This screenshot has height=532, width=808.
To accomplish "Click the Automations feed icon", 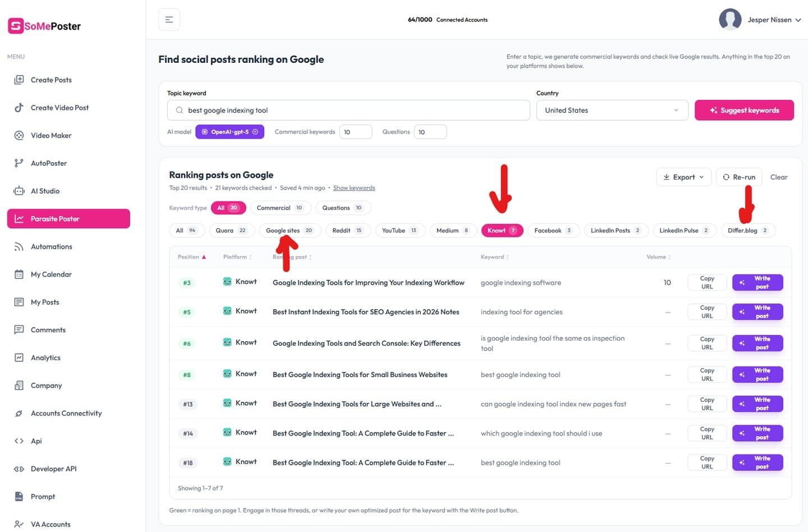I will click(x=19, y=246).
